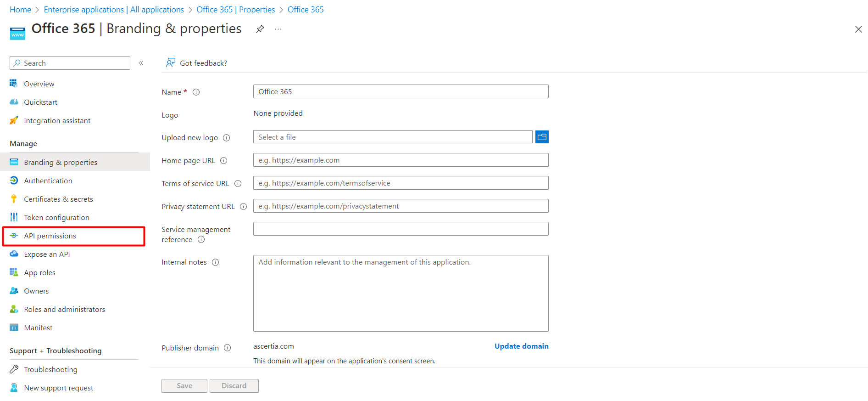The height and width of the screenshot is (401, 868).
Task: Click the Save button
Action: [184, 386]
